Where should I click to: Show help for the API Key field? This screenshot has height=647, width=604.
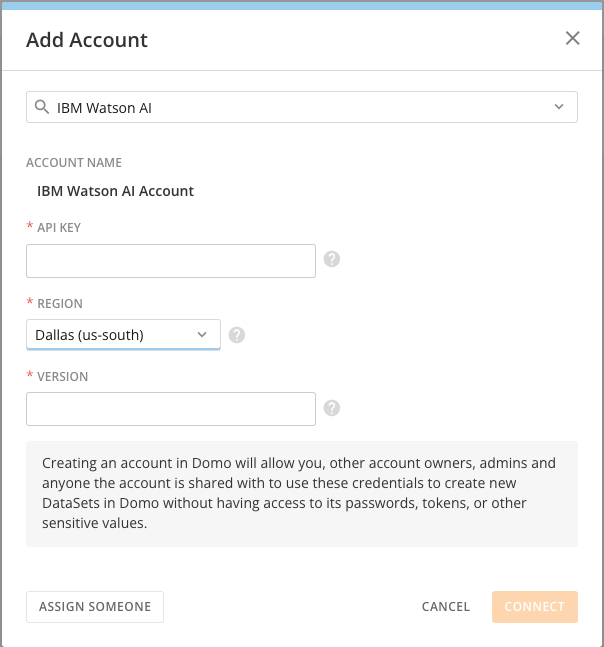(x=332, y=259)
